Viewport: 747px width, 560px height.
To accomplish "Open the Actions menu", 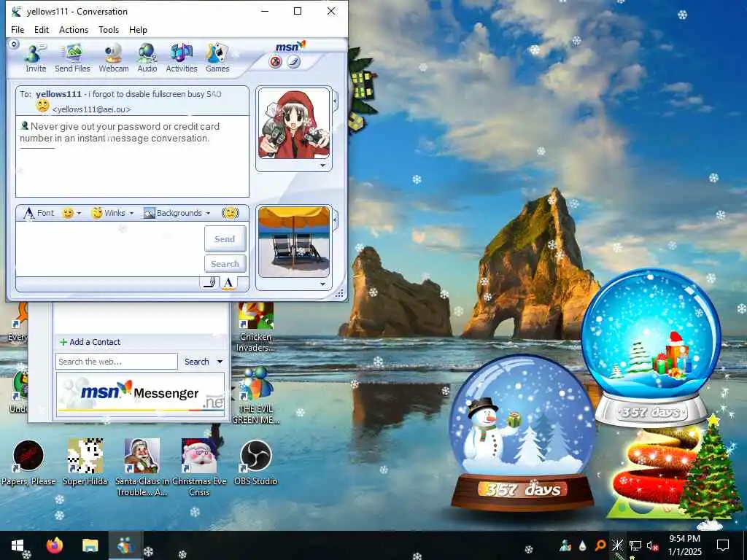I will coord(74,29).
